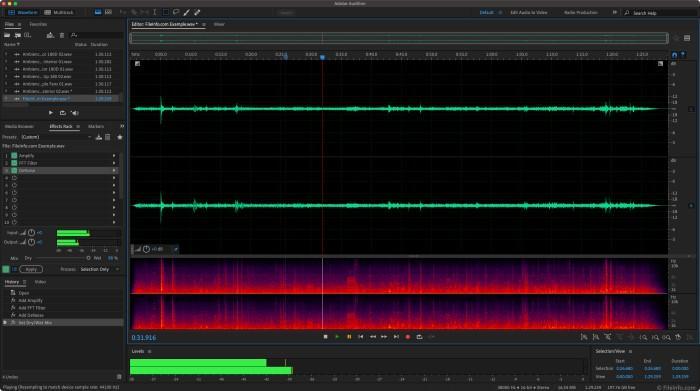Click the Fast Forward transport button
The width and height of the screenshot is (700, 391).
click(384, 337)
